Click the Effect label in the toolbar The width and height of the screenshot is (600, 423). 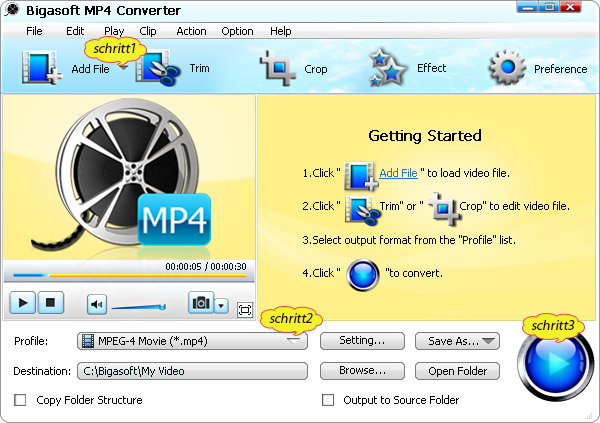pyautogui.click(x=432, y=68)
